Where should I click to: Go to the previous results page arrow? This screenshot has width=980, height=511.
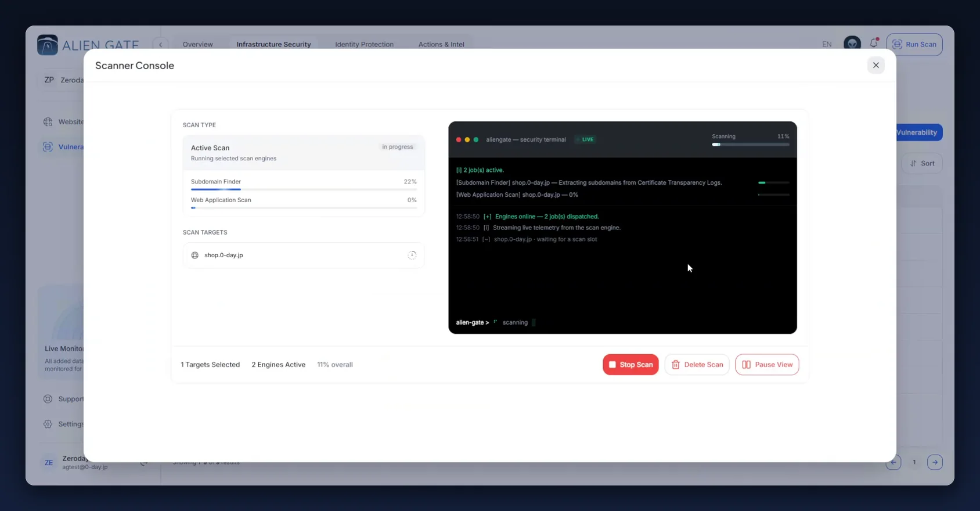[x=893, y=462]
